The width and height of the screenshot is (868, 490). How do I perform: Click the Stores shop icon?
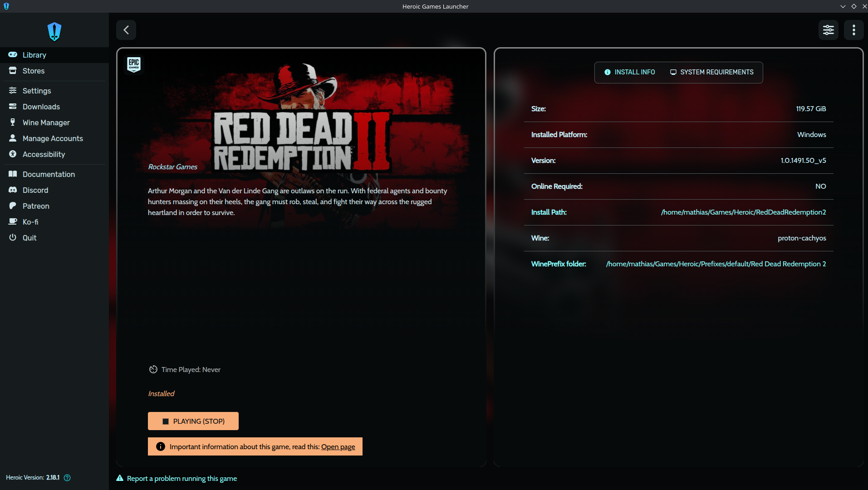13,70
